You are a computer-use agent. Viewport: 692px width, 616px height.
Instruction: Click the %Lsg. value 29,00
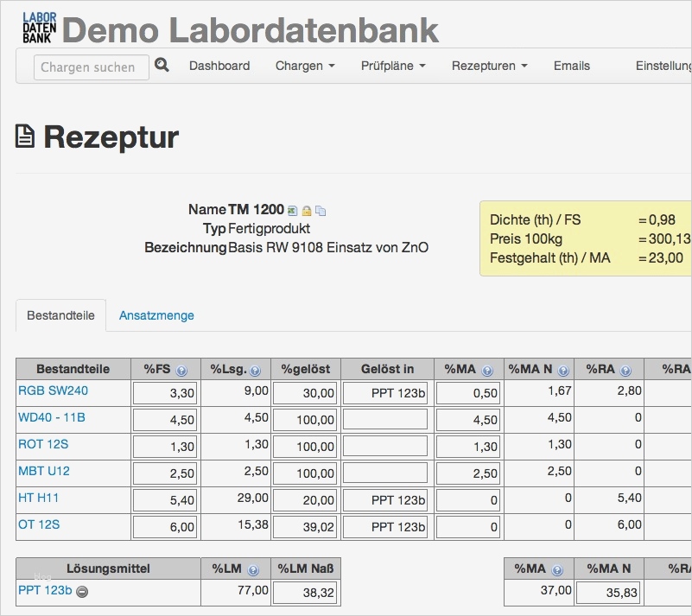pyautogui.click(x=252, y=498)
